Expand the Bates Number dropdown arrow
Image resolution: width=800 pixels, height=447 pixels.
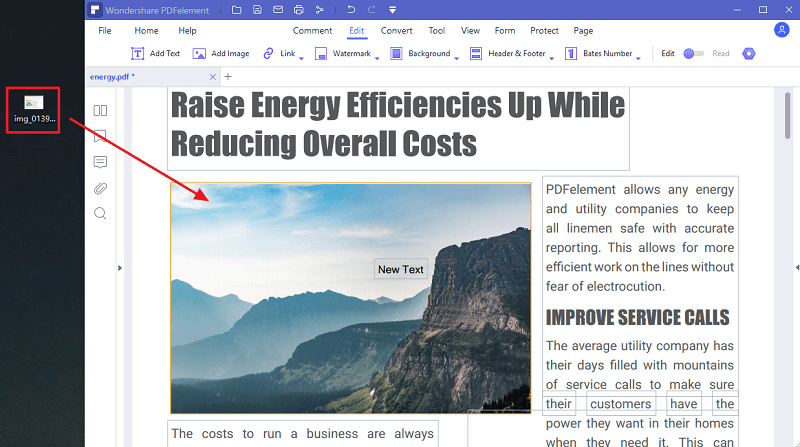tap(638, 58)
